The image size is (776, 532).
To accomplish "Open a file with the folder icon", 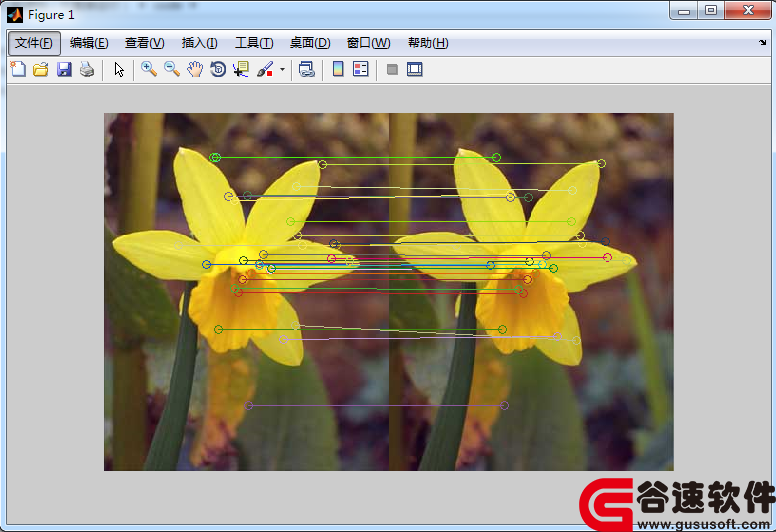I will (x=41, y=69).
